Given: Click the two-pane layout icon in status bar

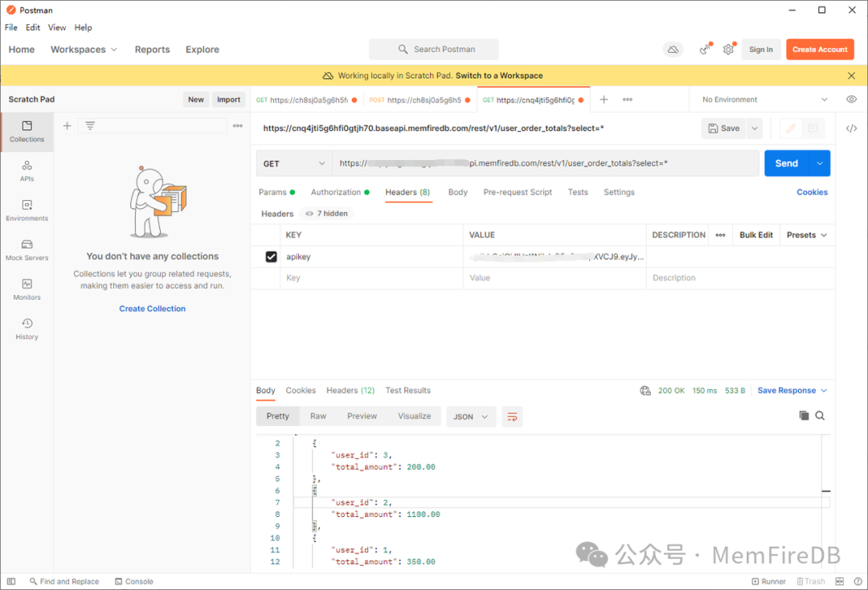Looking at the screenshot, I should click(x=840, y=581).
